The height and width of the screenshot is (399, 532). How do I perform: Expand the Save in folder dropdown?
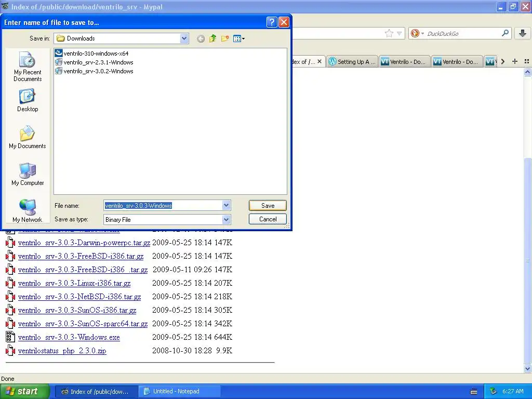184,38
